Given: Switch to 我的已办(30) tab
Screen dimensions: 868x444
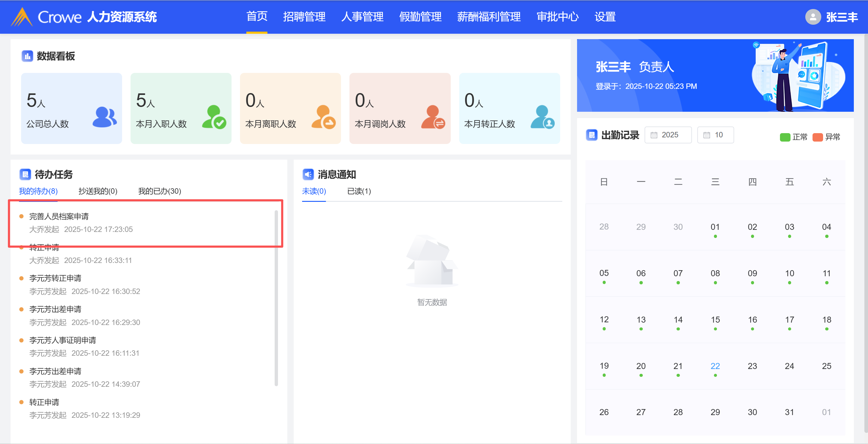Looking at the screenshot, I should 159,191.
